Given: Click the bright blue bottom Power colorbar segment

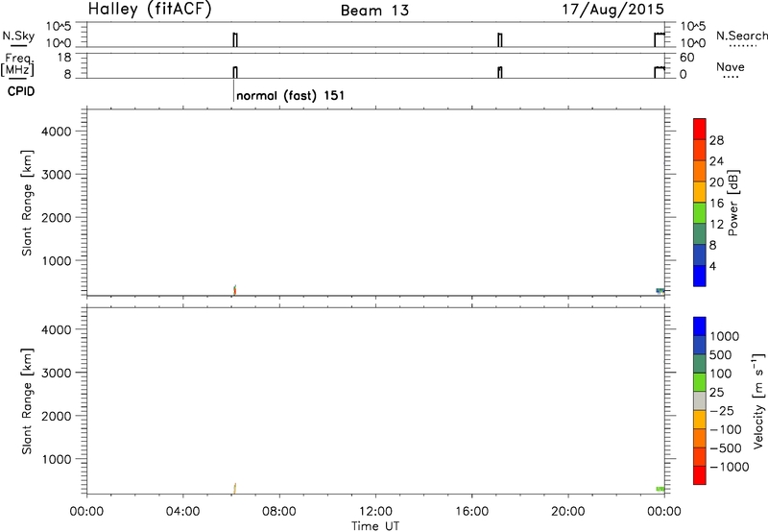Looking at the screenshot, I should (x=700, y=276).
